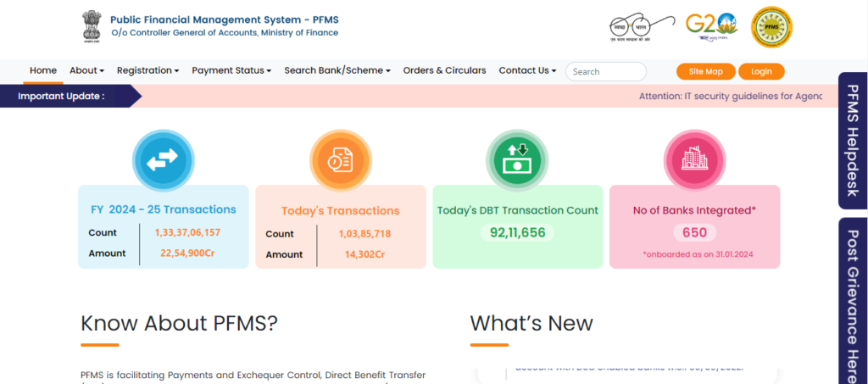
Task: Open the PFMS Helpdesk side tab
Action: [853, 141]
